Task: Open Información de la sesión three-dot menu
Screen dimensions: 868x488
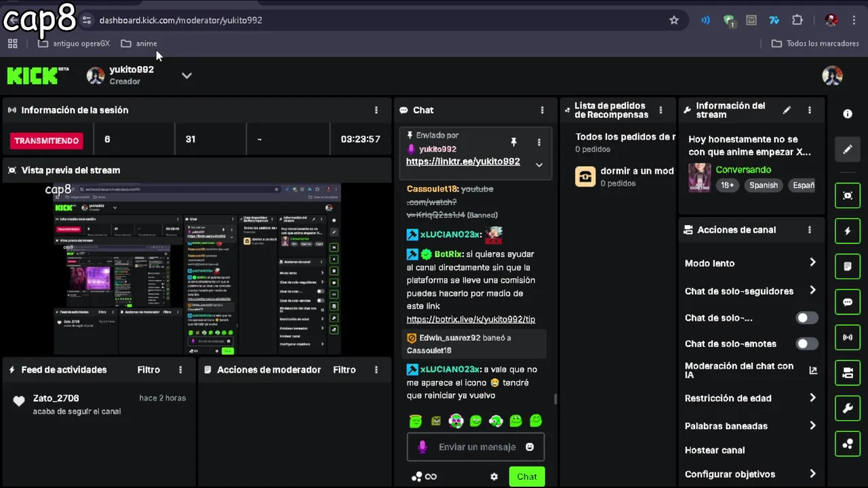Action: click(x=376, y=110)
